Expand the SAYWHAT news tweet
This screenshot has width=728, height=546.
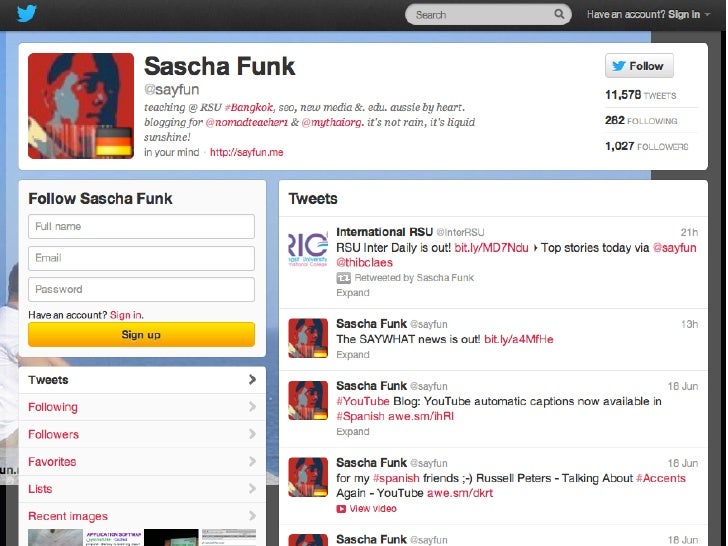click(x=353, y=354)
